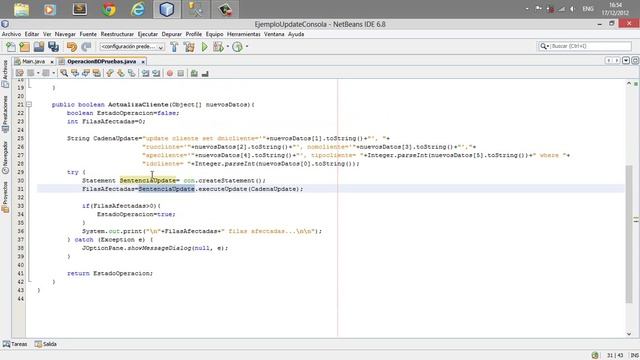
Task: Click the Comment icon in editor toolbar
Action: coord(194,73)
